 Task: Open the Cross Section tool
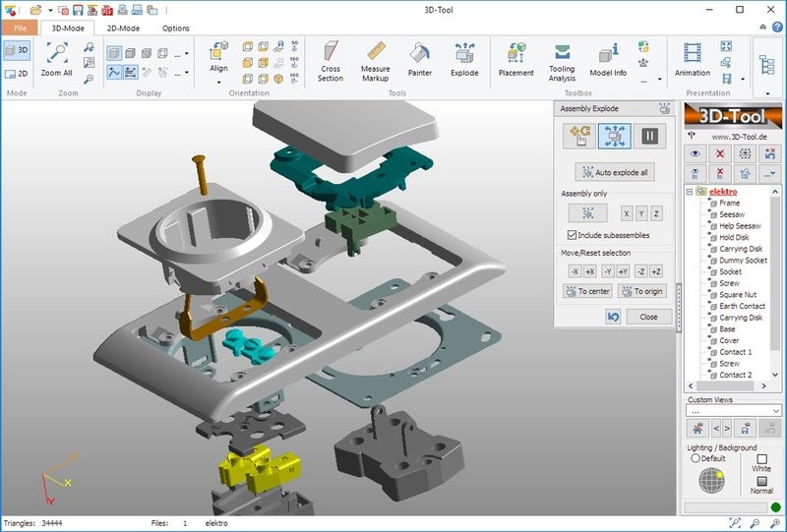(x=331, y=59)
